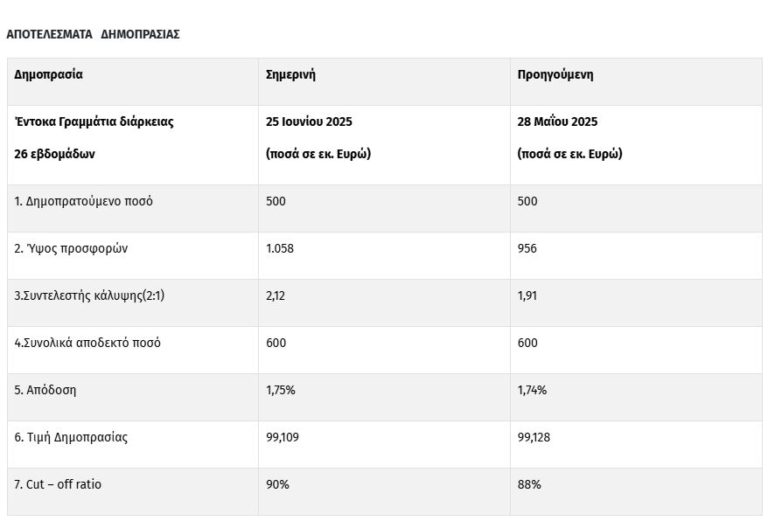Image resolution: width=768 pixels, height=528 pixels.
Task: Click the 25 Ιουνίου 2025 date cell
Action: tap(308, 122)
